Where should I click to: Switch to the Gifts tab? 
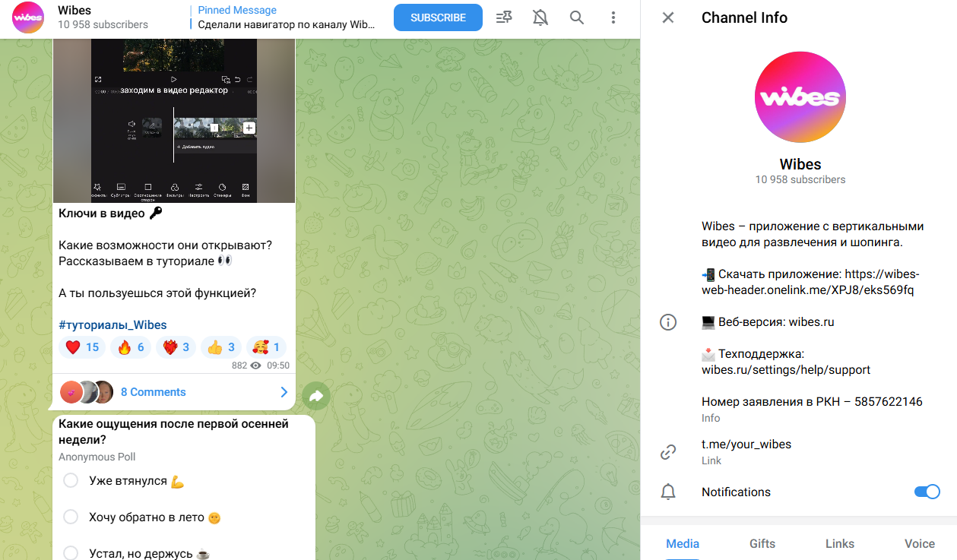(762, 543)
